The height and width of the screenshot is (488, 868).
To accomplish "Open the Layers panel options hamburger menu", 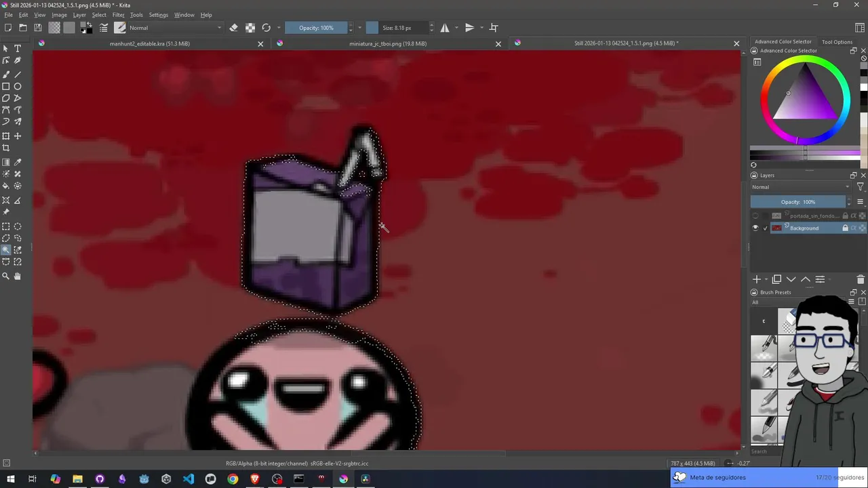I will tap(861, 202).
